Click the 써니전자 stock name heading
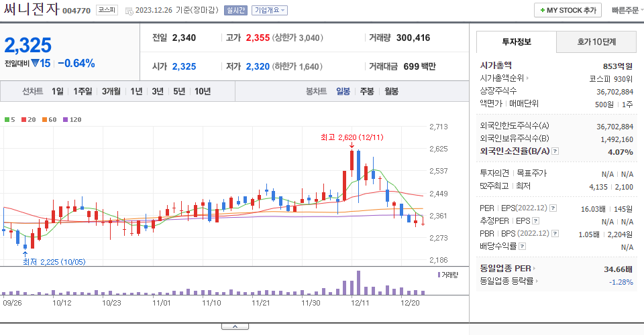The height and width of the screenshot is (335, 644). pyautogui.click(x=32, y=9)
